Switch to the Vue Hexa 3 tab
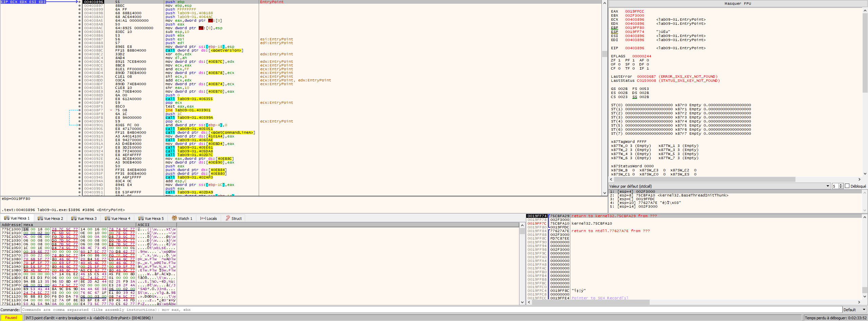Viewport: 868px width, 321px height. point(84,218)
